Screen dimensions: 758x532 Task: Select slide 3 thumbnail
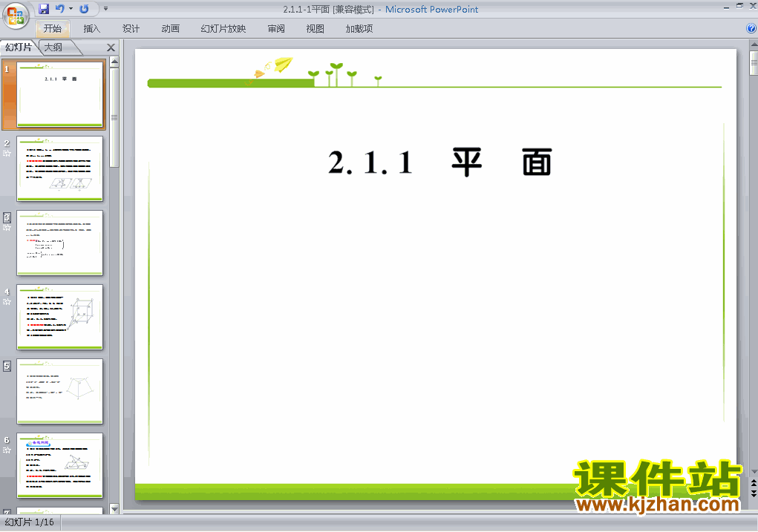coord(60,243)
